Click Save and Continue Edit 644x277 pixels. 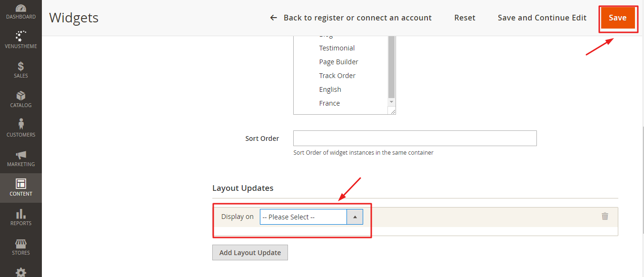click(x=542, y=18)
